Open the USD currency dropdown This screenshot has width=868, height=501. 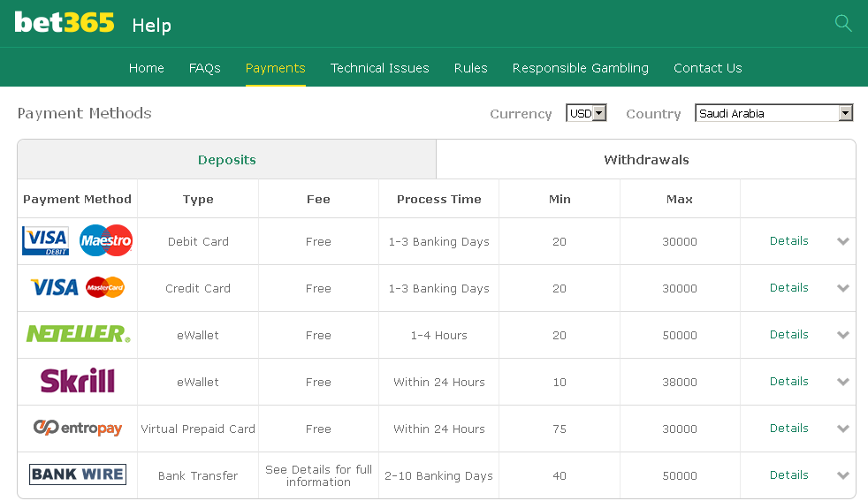coord(586,113)
